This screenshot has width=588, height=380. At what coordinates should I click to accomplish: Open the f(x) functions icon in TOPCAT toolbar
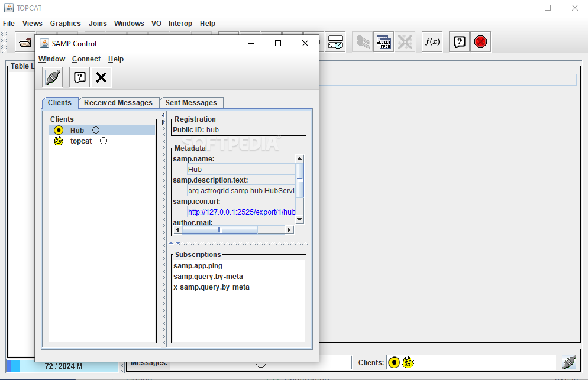point(432,42)
